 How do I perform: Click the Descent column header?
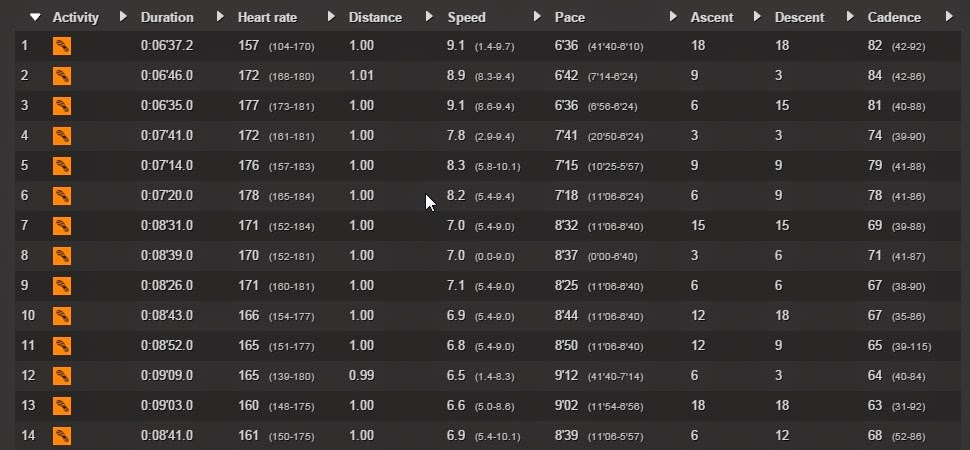click(x=799, y=18)
